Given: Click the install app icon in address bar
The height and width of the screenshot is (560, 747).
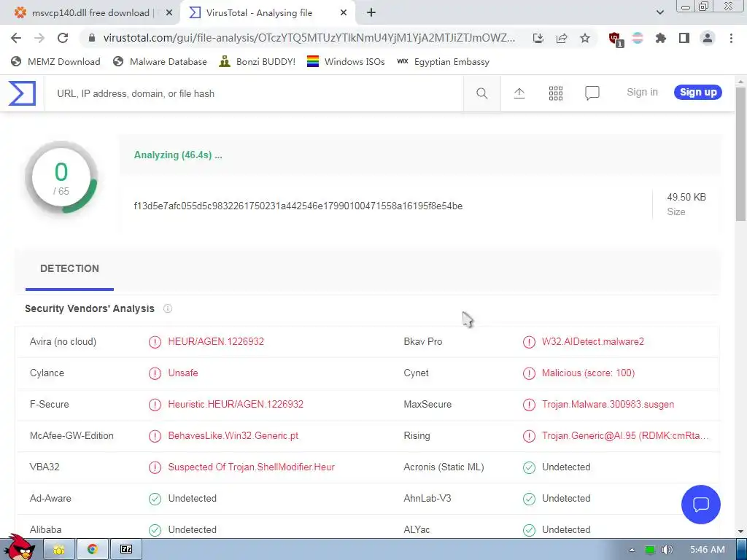Looking at the screenshot, I should click(538, 38).
